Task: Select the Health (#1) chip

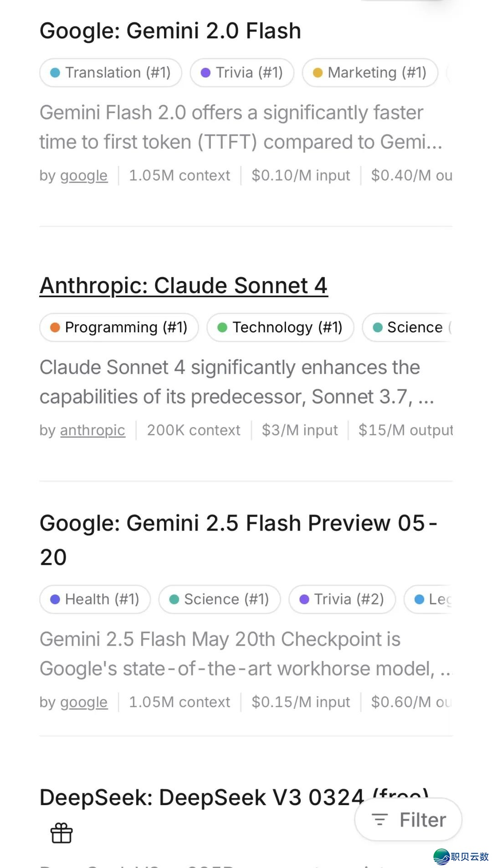Action: 95,599
